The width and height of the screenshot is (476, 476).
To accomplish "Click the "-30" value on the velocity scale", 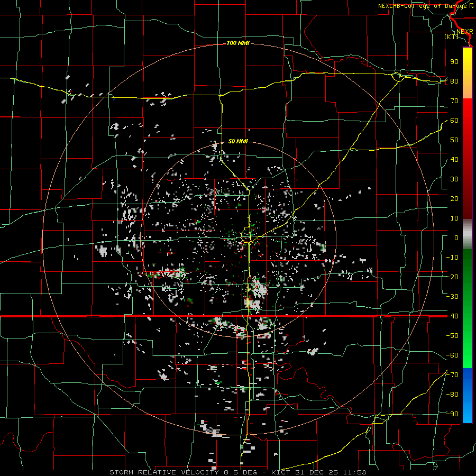I will [x=452, y=297].
